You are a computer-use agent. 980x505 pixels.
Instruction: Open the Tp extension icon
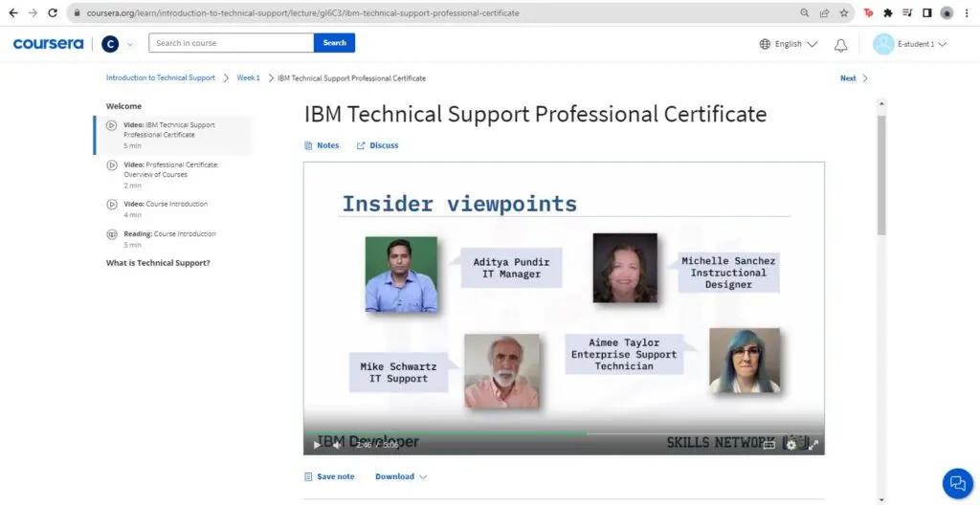tap(868, 12)
